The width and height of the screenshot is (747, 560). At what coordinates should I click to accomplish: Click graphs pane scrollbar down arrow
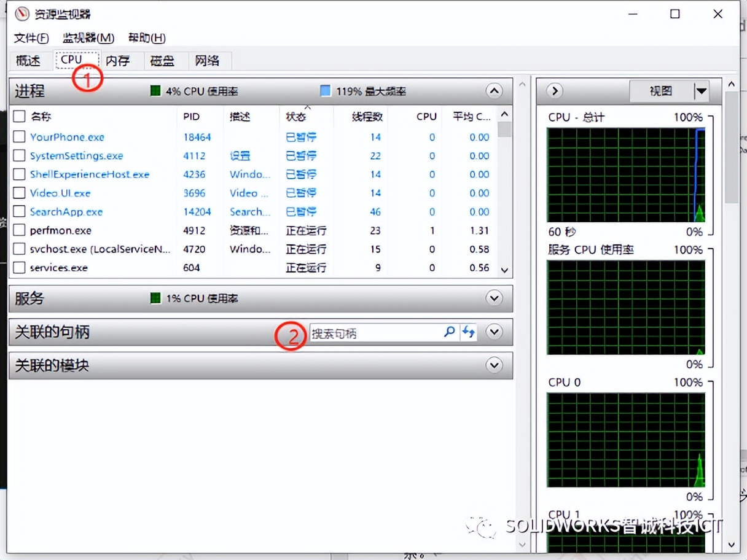coord(731,544)
